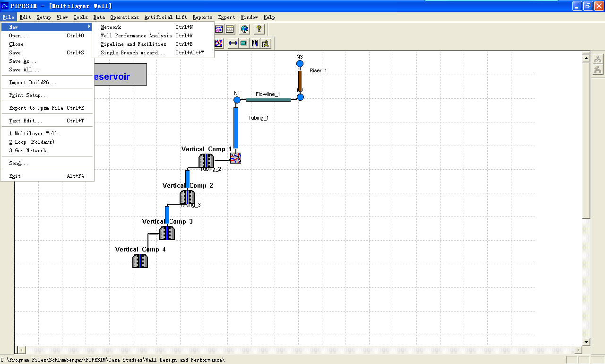Click the greyed-out upper network tree icon
Viewport: 605px width, 364px height.
[x=598, y=59]
